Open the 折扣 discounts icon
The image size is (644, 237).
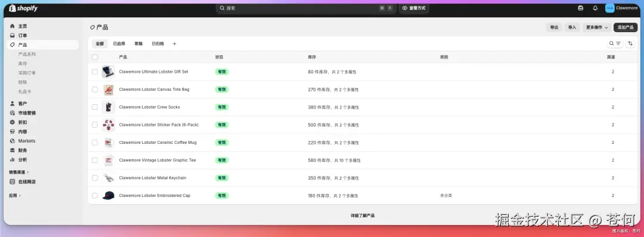(13, 122)
